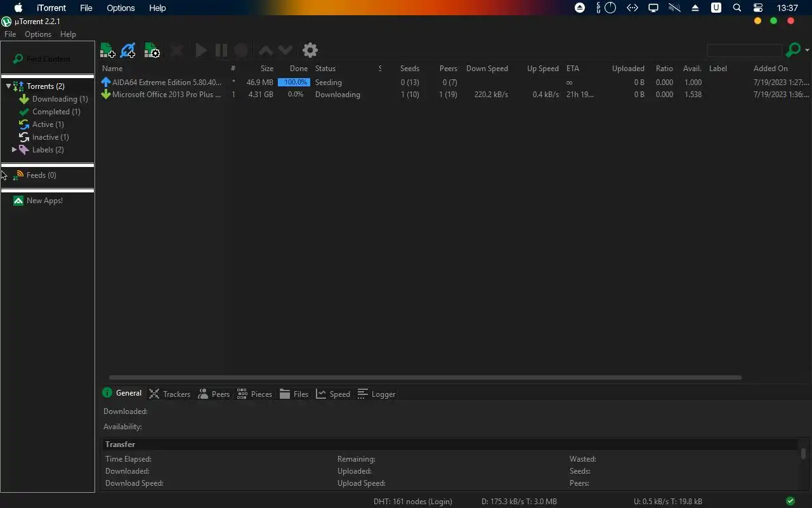Focus the toolbar search input field
This screenshot has width=812, height=508.
pyautogui.click(x=744, y=50)
